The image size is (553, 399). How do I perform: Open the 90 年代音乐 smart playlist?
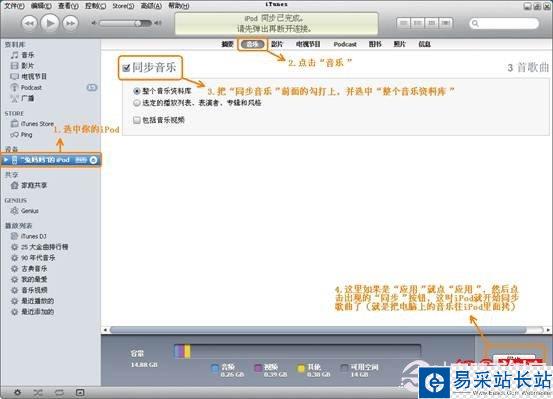(x=38, y=258)
